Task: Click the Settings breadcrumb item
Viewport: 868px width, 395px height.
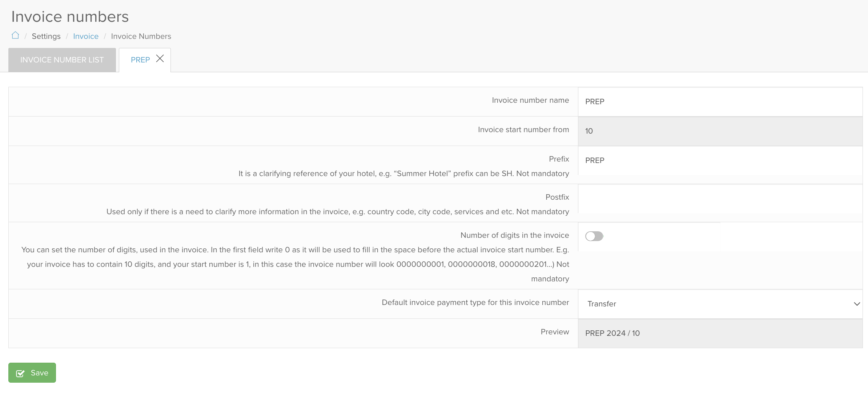Action: pos(46,36)
